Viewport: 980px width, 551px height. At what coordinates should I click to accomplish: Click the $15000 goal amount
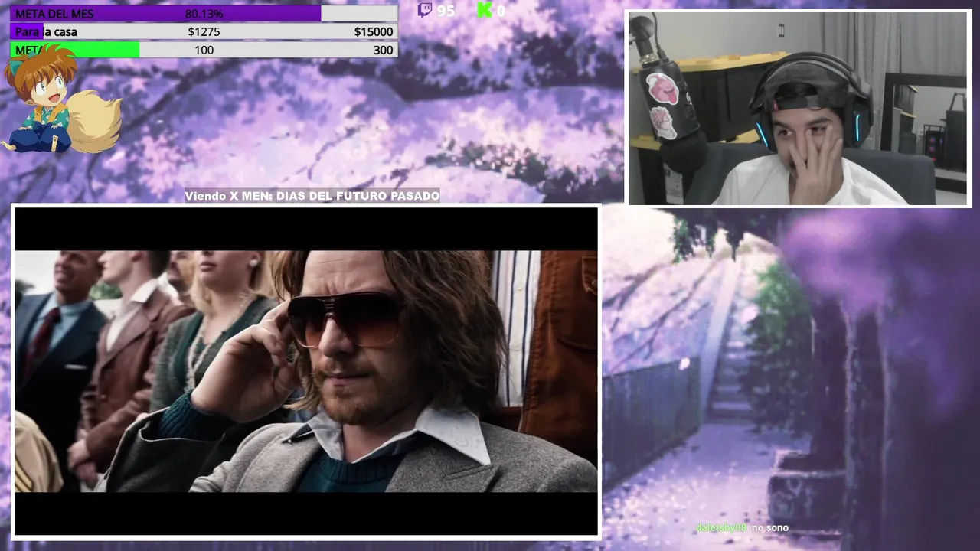click(374, 32)
